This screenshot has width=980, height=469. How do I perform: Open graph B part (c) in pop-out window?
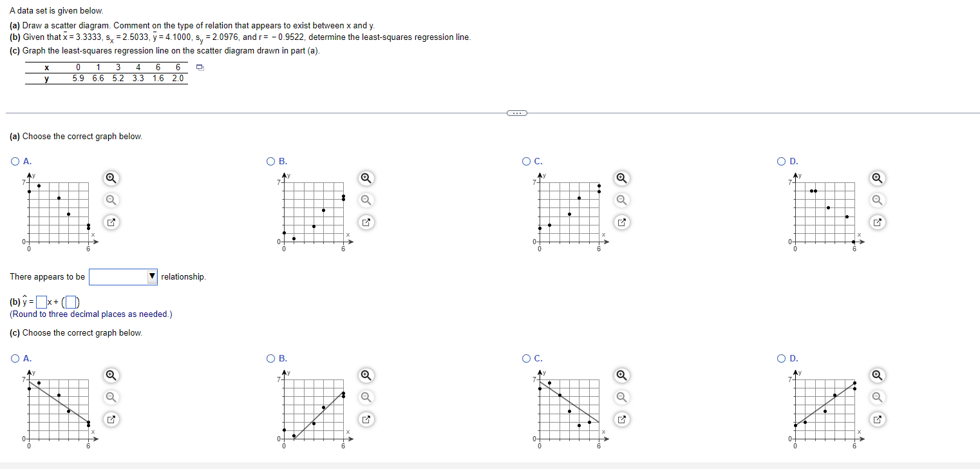(x=365, y=419)
